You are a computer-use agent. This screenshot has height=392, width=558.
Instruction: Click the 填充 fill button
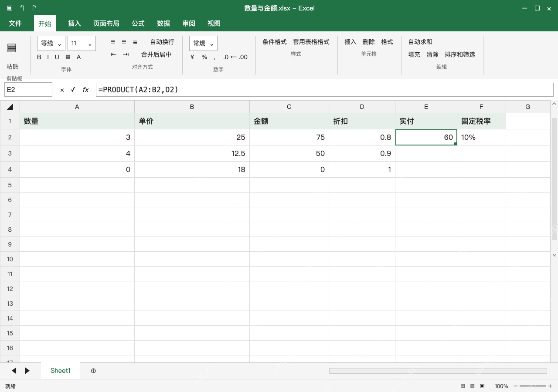(x=414, y=54)
